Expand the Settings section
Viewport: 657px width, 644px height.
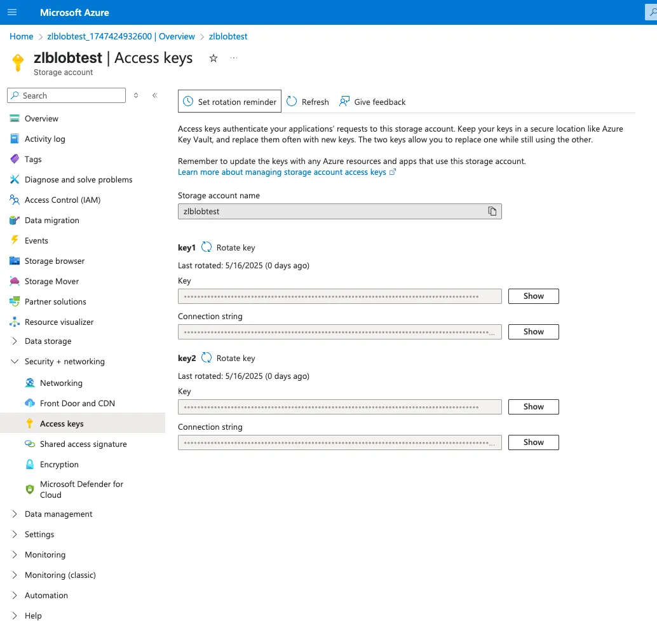15,534
